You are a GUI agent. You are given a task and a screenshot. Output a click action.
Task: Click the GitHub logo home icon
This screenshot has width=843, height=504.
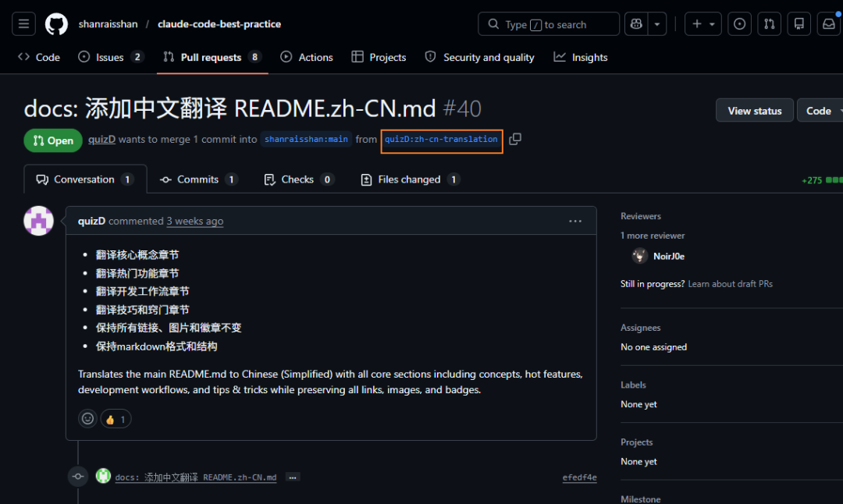click(x=56, y=24)
